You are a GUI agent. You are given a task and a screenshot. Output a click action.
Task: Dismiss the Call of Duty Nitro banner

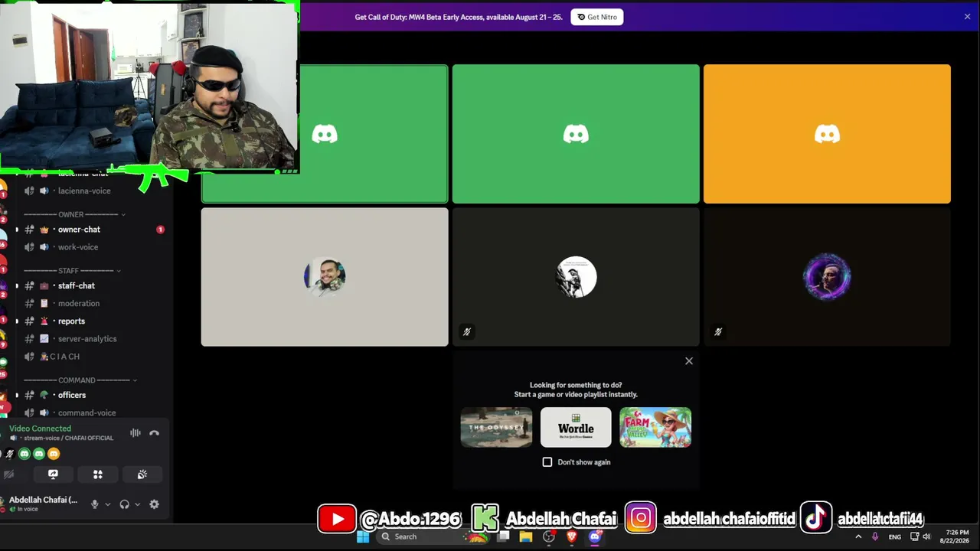coord(967,17)
